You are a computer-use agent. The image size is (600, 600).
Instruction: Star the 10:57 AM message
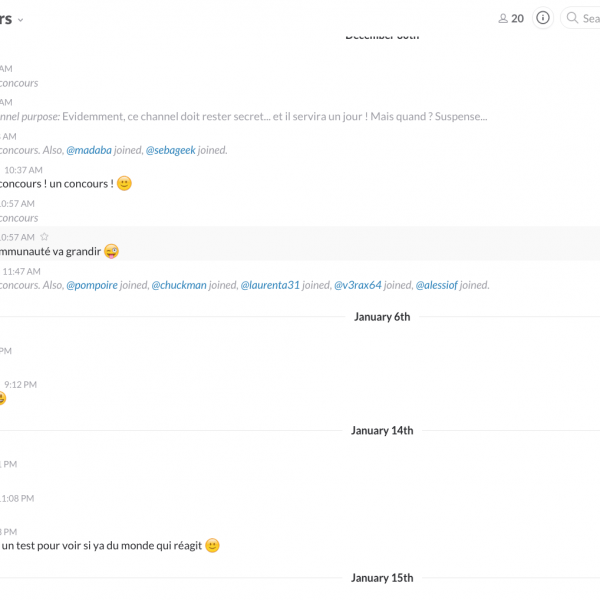pos(44,237)
